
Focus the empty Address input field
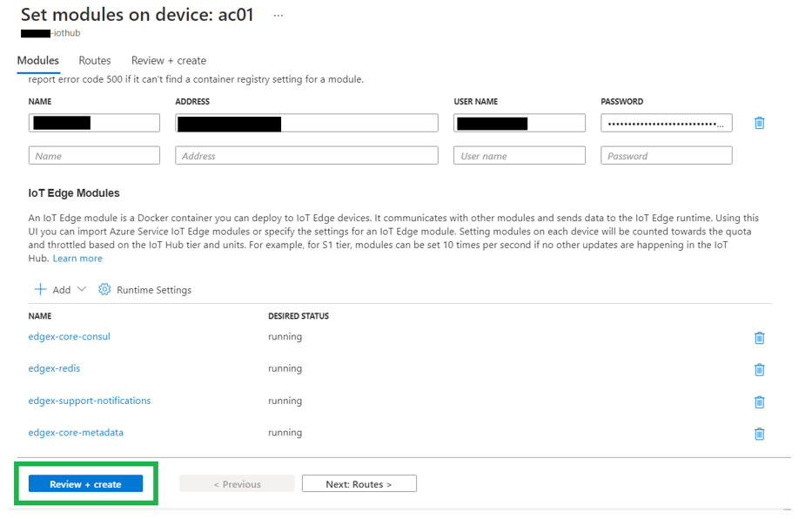coord(306,156)
